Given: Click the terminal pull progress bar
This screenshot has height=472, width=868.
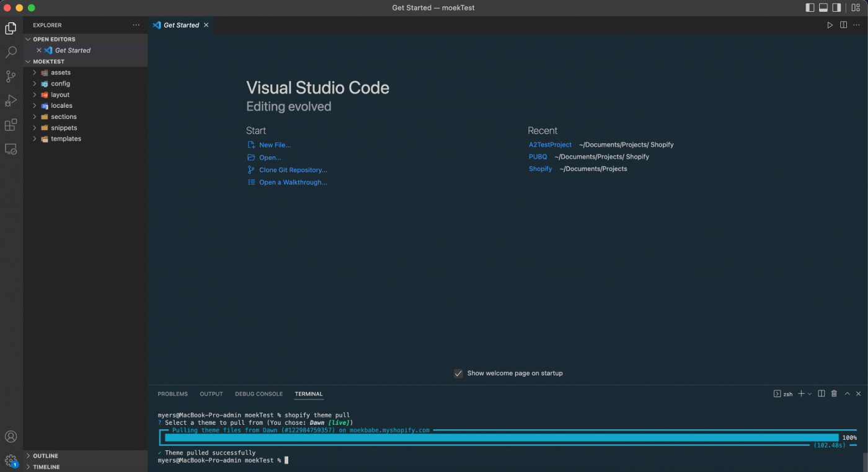Looking at the screenshot, I should [x=502, y=438].
